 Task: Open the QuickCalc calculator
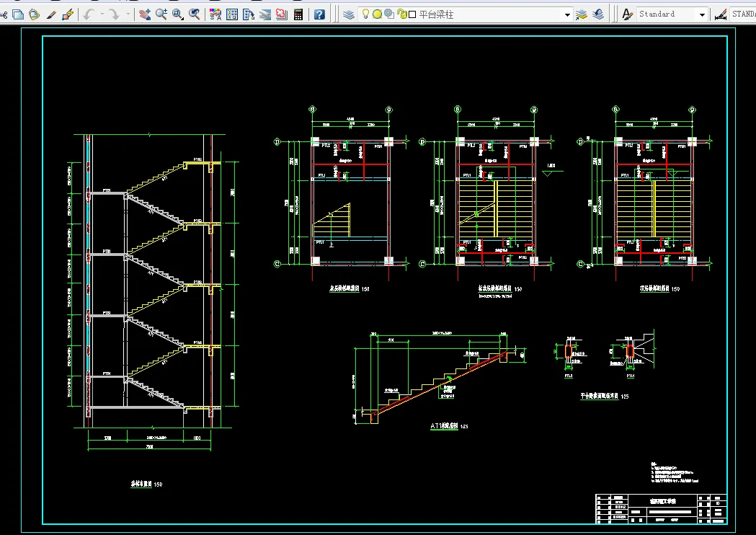pyautogui.click(x=298, y=14)
